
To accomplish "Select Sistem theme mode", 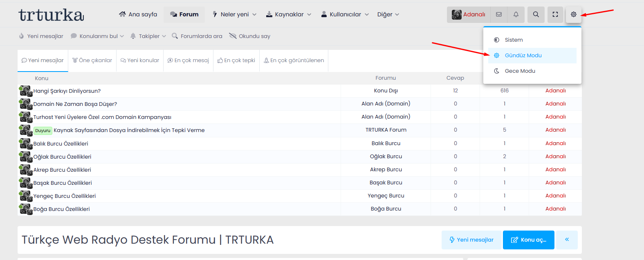I will pyautogui.click(x=532, y=40).
